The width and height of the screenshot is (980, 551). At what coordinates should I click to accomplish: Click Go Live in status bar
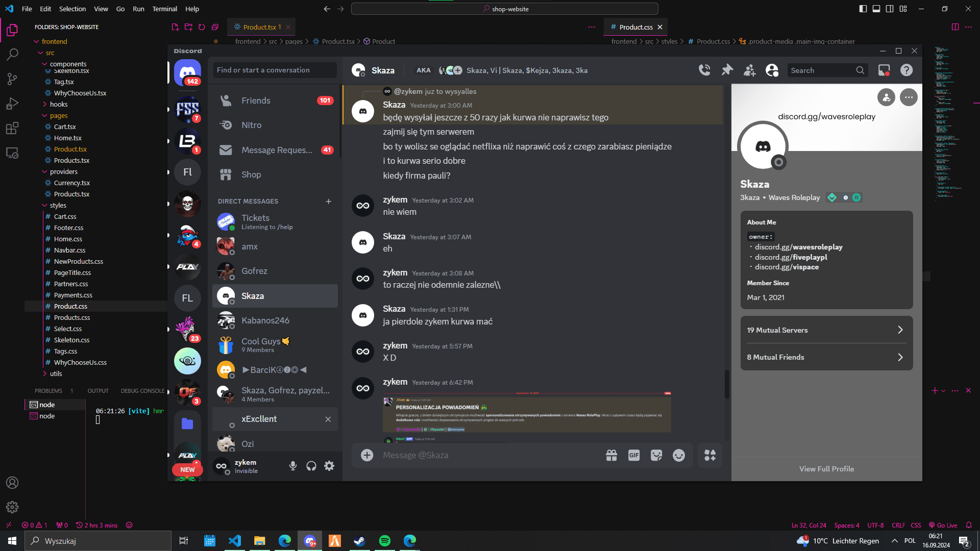[943, 525]
